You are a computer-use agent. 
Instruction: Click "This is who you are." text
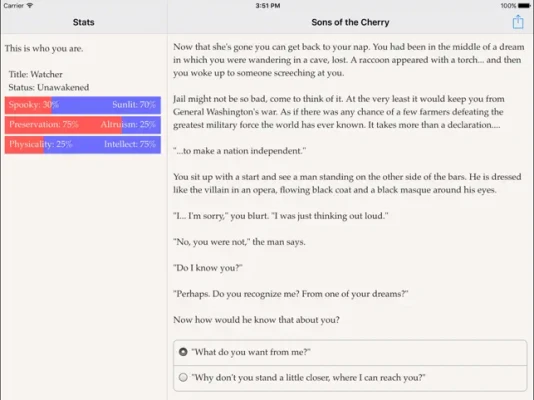(x=44, y=48)
